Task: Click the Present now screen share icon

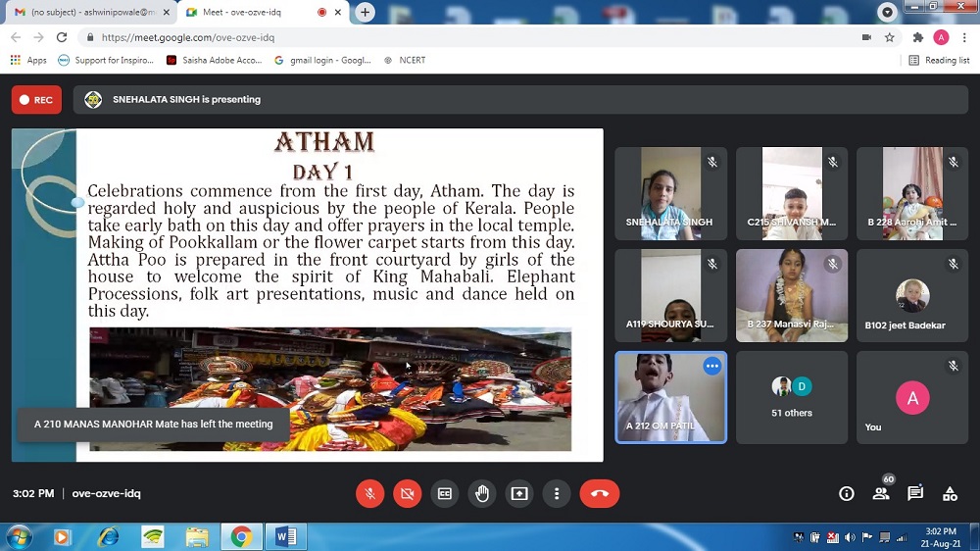Action: pos(519,494)
